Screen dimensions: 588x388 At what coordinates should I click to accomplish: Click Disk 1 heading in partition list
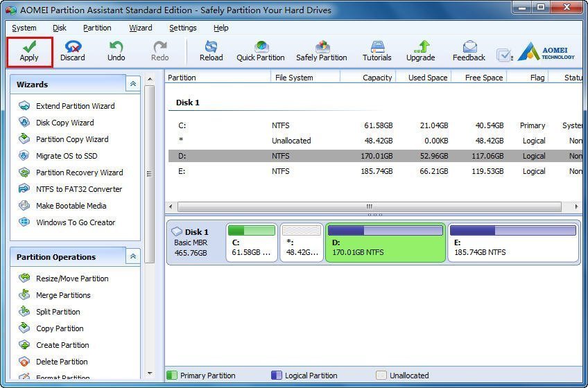188,103
